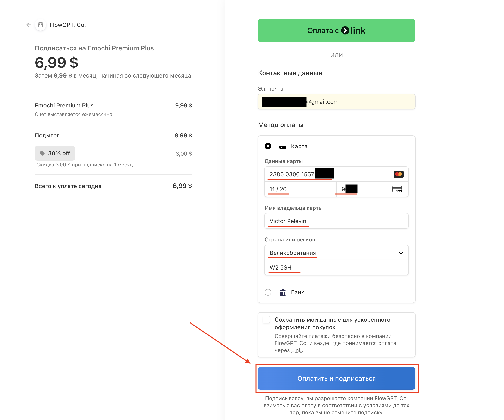This screenshot has height=420, width=504.
Task: Expand the country list chevron arrow
Action: coord(401,253)
